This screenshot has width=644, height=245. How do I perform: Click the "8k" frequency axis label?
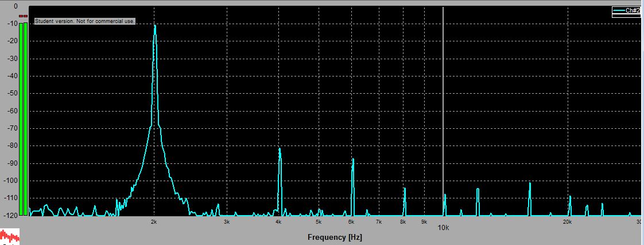(403, 222)
